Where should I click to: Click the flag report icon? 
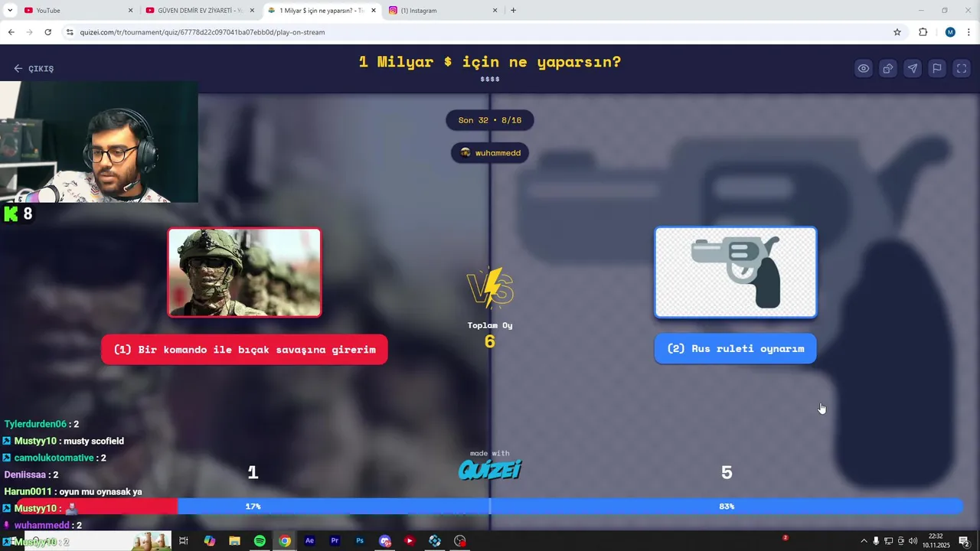937,68
